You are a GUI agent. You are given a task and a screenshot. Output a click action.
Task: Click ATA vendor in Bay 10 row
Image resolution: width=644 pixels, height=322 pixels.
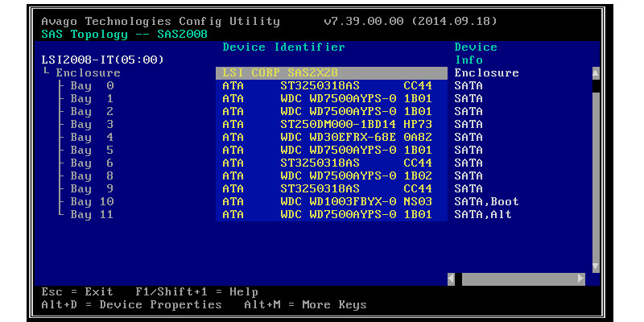[233, 202]
